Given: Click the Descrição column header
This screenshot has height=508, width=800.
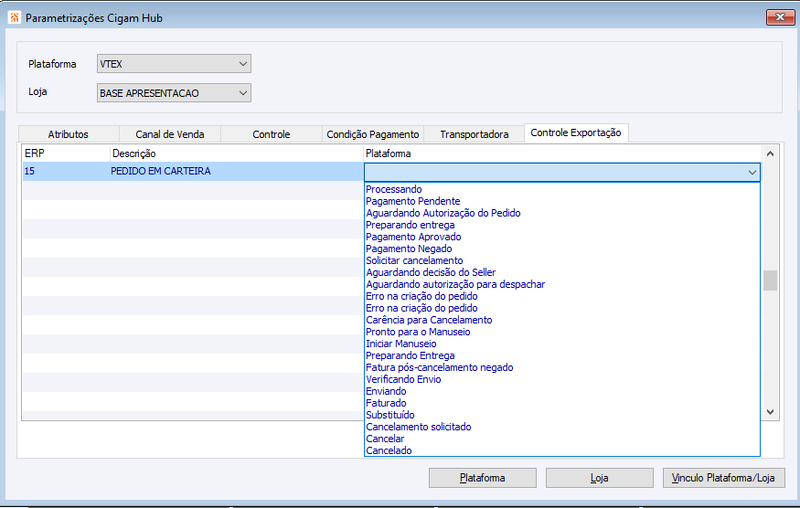Looking at the screenshot, I should (236, 154).
